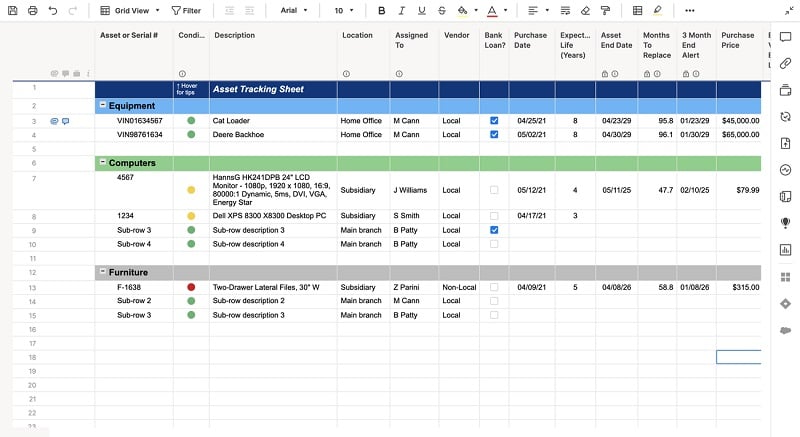Open the Conversations panel icon
This screenshot has height=437, width=800.
tap(785, 37)
